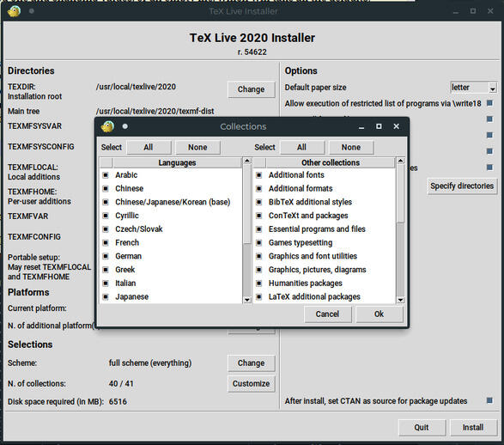Toggle Additional fonts checkbox
504x445 pixels.
click(x=258, y=175)
